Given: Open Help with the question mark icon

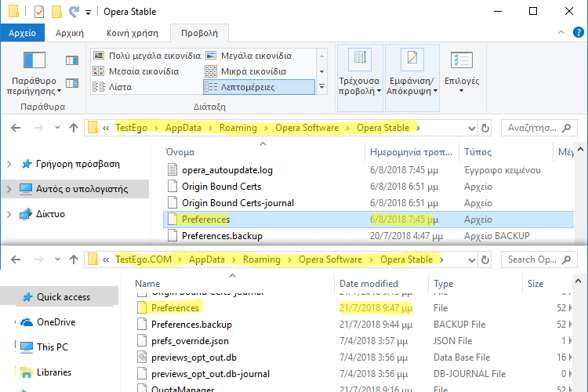Looking at the screenshot, I should (x=578, y=32).
